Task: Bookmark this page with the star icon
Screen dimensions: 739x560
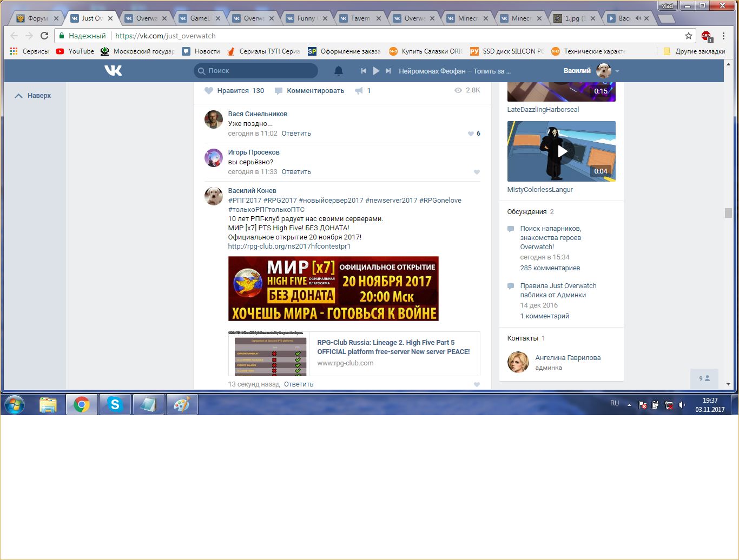Action: 689,36
